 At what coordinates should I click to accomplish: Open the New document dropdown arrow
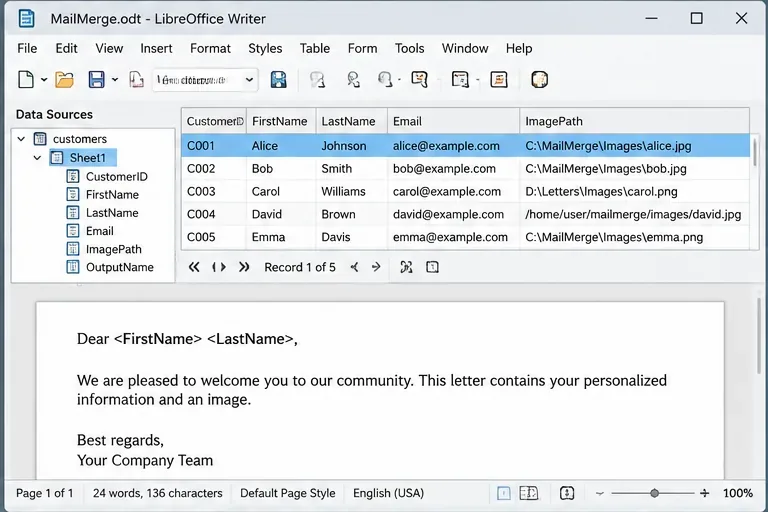(x=44, y=79)
